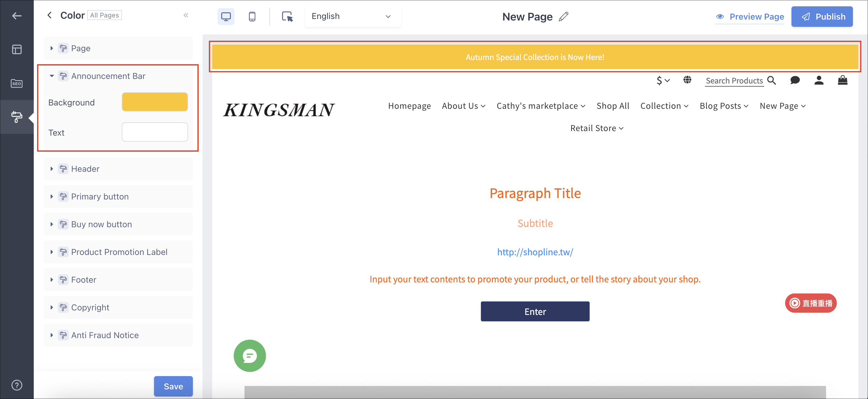Image resolution: width=868 pixels, height=399 pixels.
Task: Open the shopping bag cart icon
Action: coord(843,80)
